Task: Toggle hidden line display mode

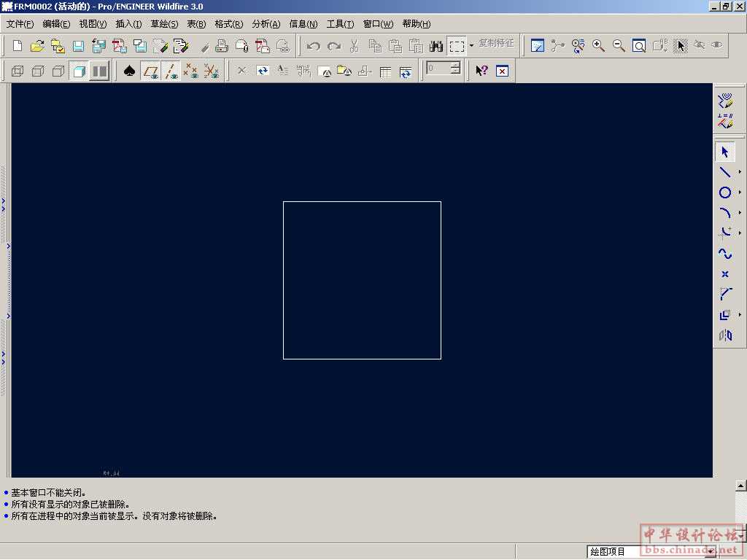Action: pyautogui.click(x=38, y=71)
